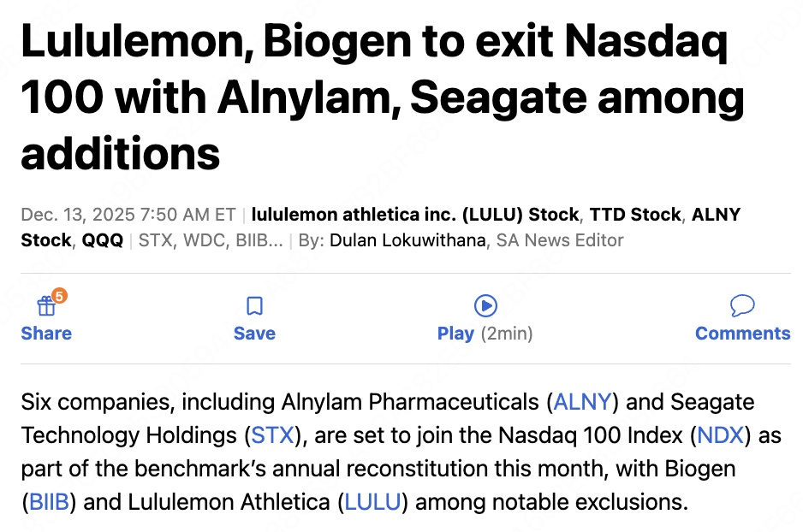Click the Share gift icon

pos(45,307)
